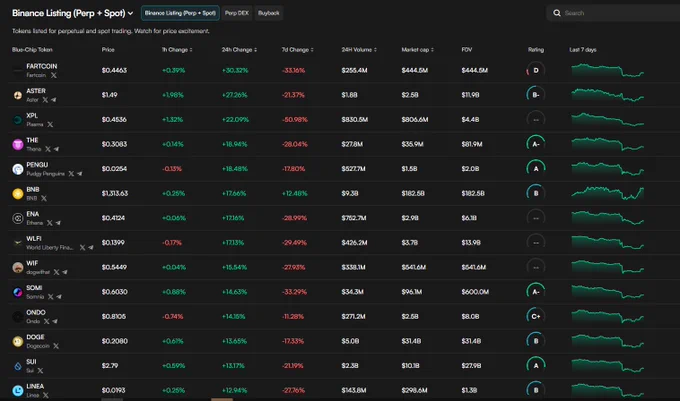Click BNB price $1,313.63

click(x=115, y=193)
